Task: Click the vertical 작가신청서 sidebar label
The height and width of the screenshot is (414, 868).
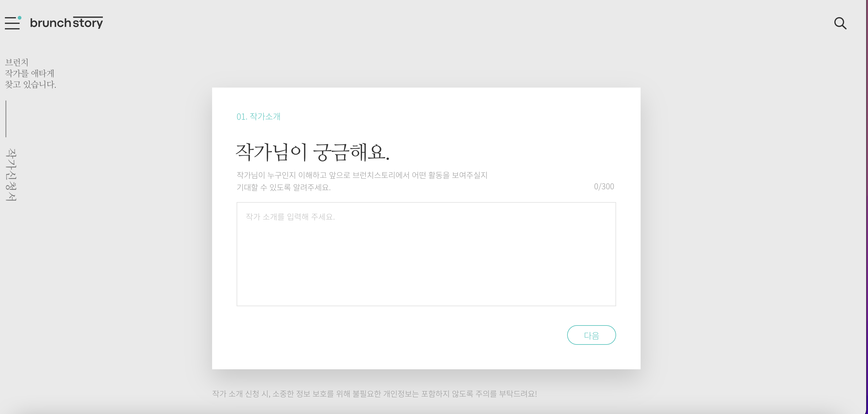Action: click(x=11, y=175)
